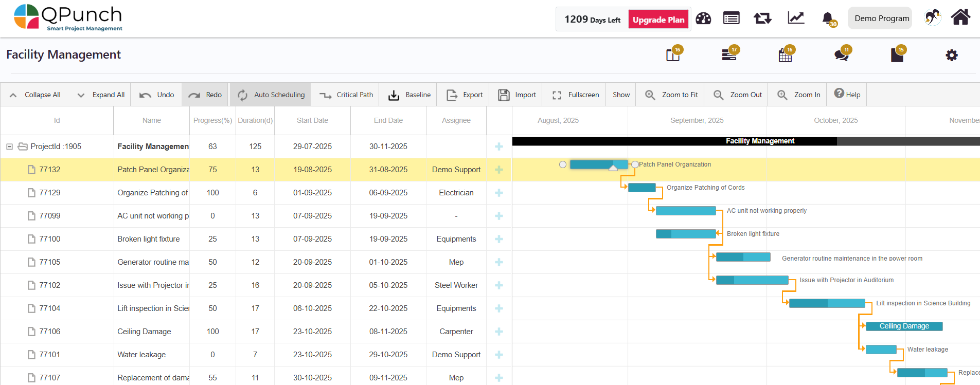Go to home via house icon
The width and height of the screenshot is (980, 385).
tap(960, 17)
